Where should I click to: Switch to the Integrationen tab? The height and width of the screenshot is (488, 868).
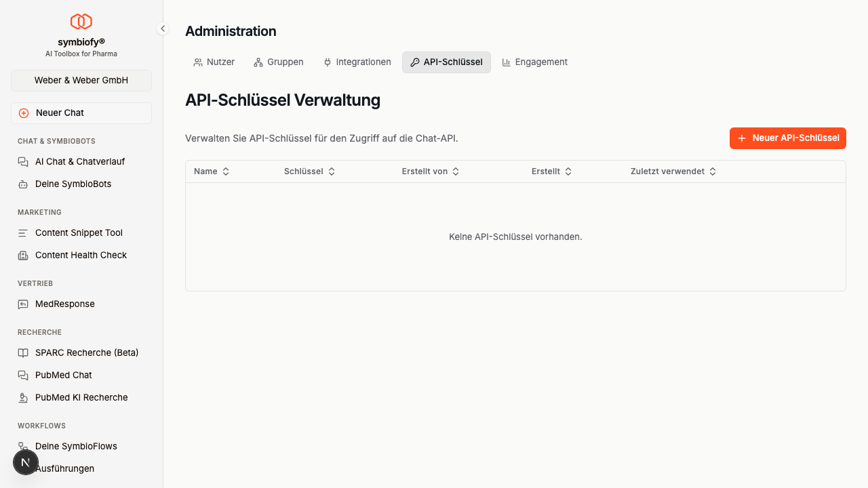pyautogui.click(x=357, y=62)
